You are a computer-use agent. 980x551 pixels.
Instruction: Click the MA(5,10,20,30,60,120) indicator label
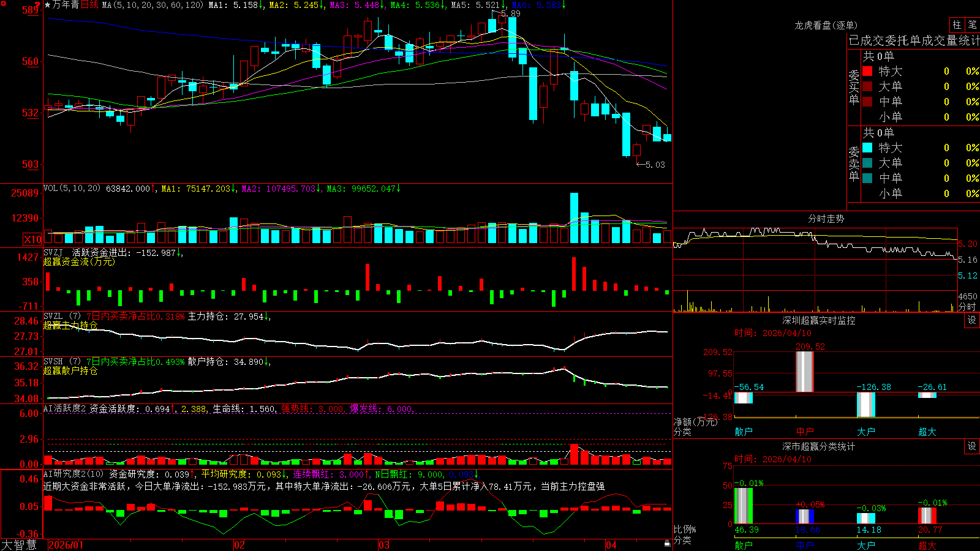click(x=153, y=5)
